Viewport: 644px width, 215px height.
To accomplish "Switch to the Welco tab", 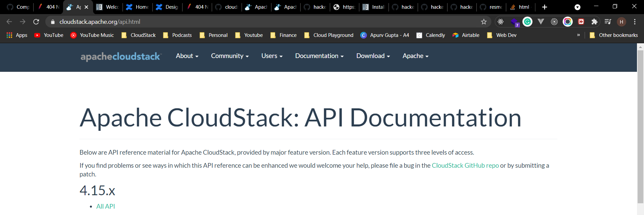I will click(108, 7).
